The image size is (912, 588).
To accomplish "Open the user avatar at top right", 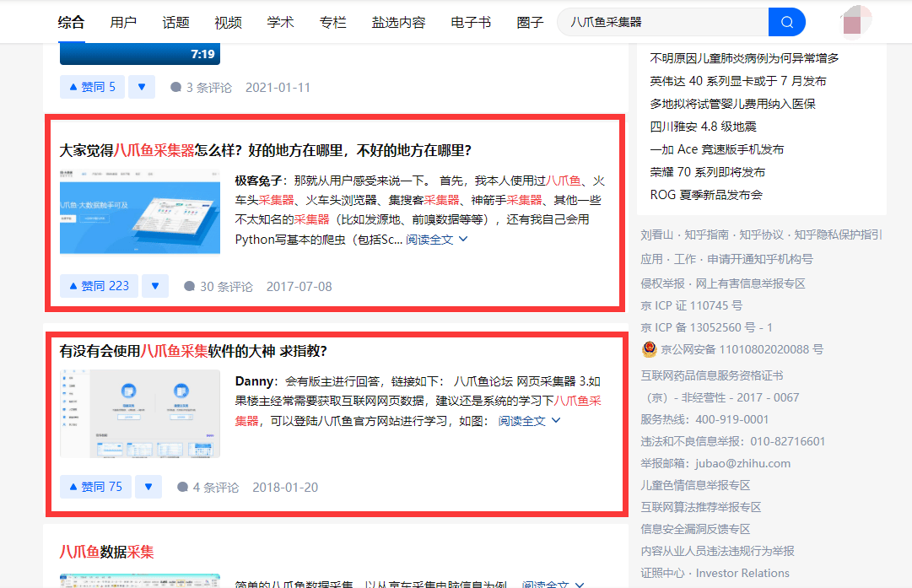I will [855, 22].
